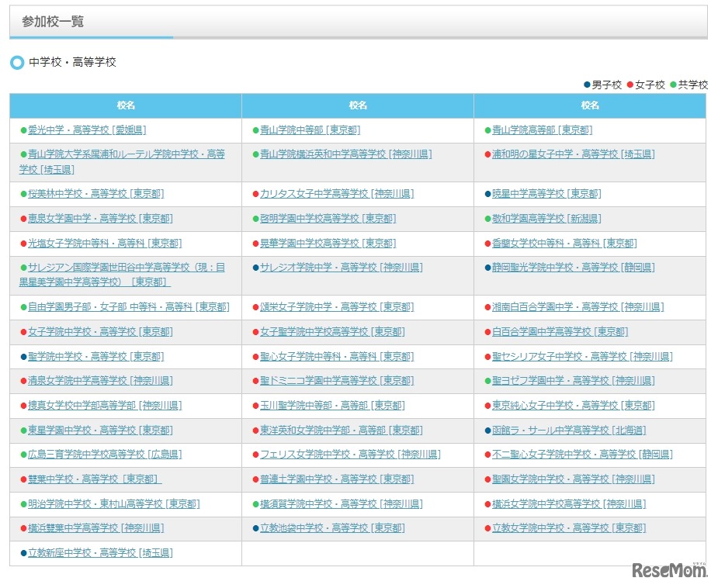This screenshot has height=588, width=718.
Task: Select the 中学校・高等学校 radio button
Action: (x=16, y=62)
